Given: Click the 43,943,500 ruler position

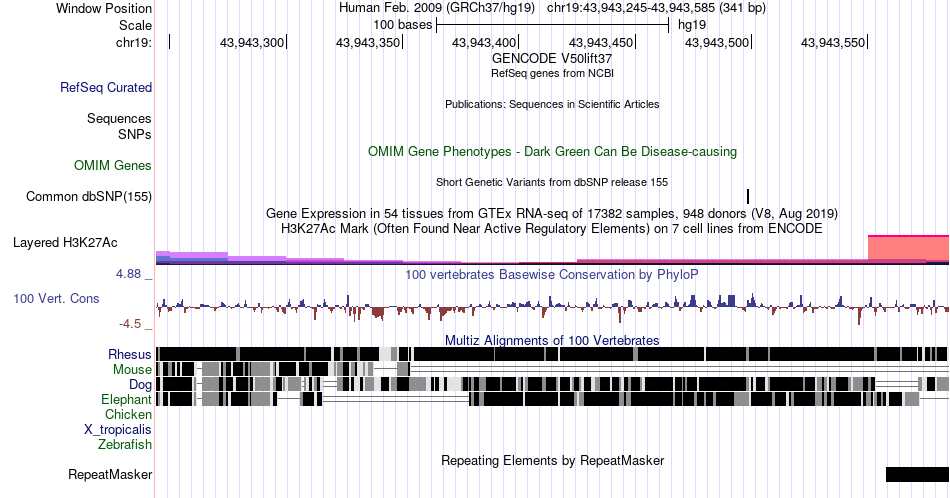Looking at the screenshot, I should [717, 42].
